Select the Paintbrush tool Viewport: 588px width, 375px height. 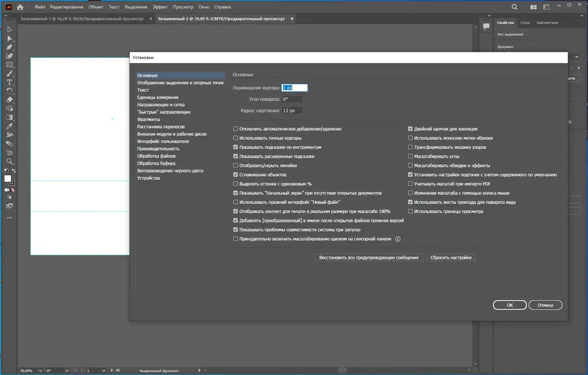tap(10, 74)
